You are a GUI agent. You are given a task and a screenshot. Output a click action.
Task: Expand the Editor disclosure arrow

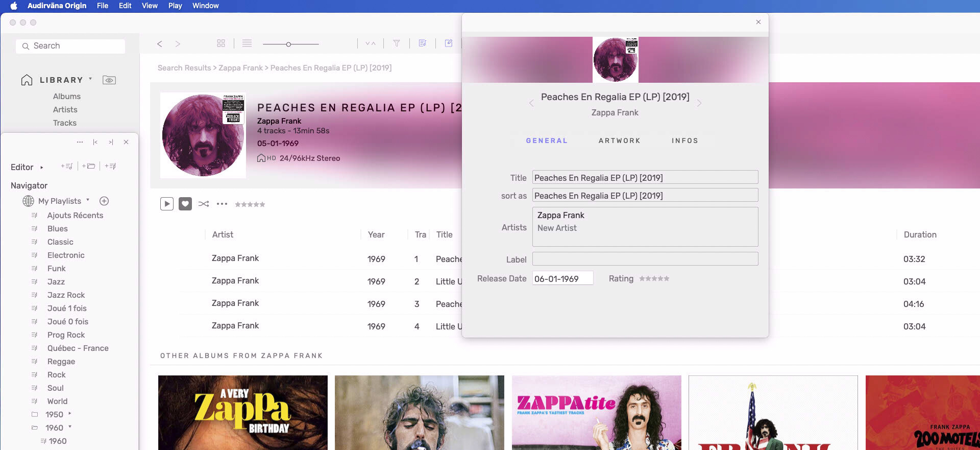coord(41,168)
